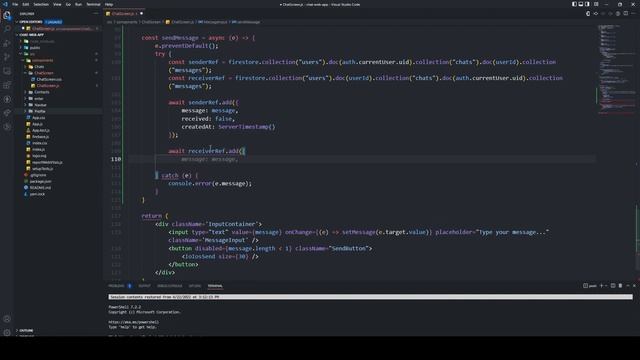Click the split editor icon

click(626, 13)
